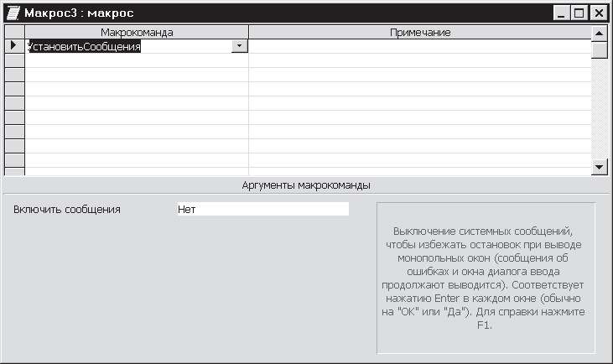Click the empty second-row Макрокоманда cell
Image resolution: width=613 pixels, height=364 pixels.
point(137,61)
